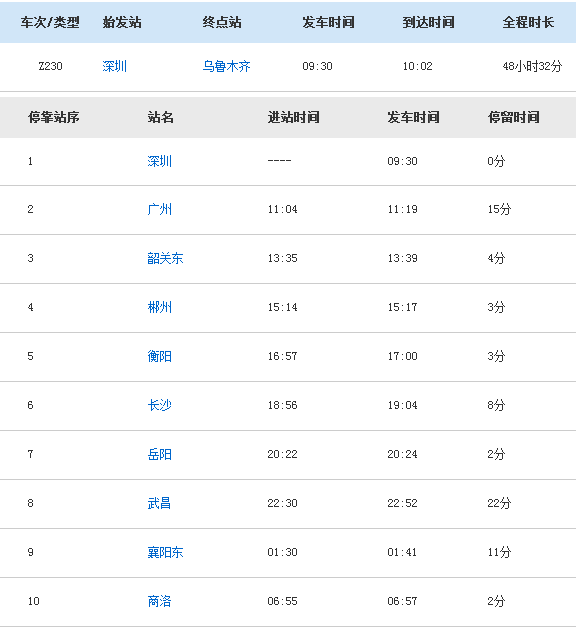Viewport: 576px width, 628px height.
Task: Select 岳阳 arrival time 20:22
Action: (x=282, y=454)
